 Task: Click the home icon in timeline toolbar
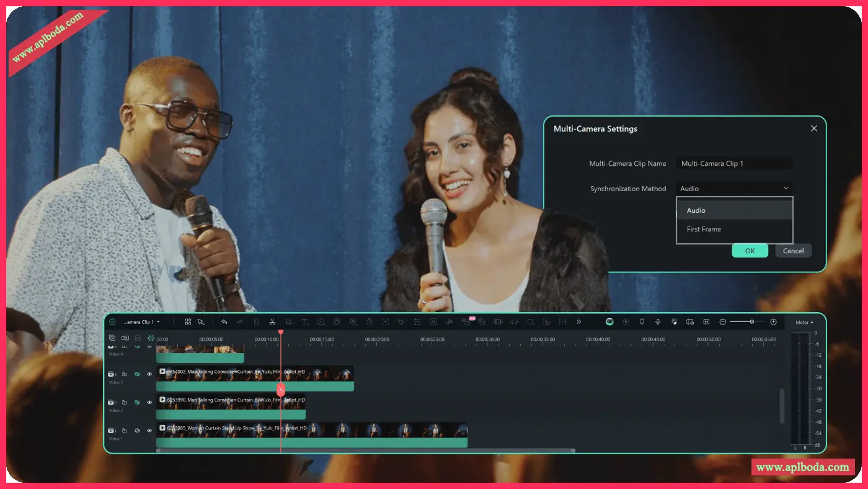point(112,322)
